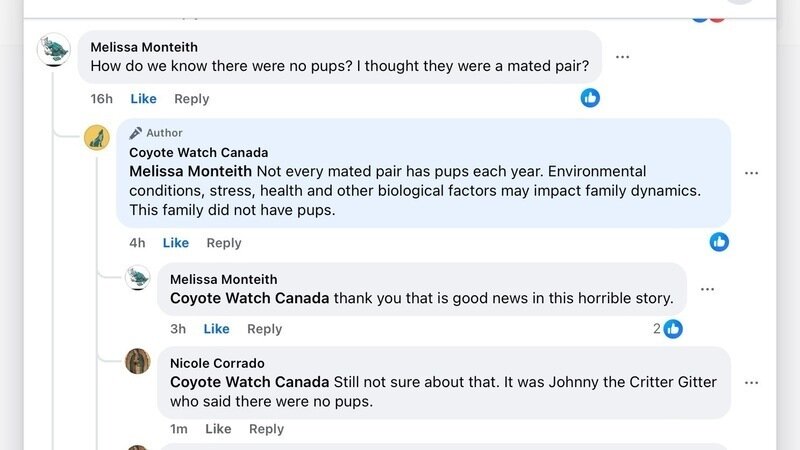Click Melissa Monteith's avatar on her reply

pyautogui.click(x=138, y=278)
